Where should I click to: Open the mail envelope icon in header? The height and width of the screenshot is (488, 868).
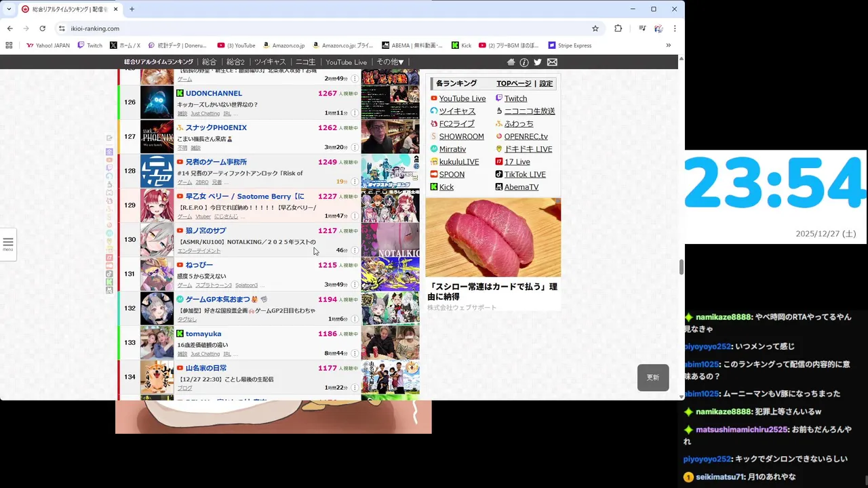pyautogui.click(x=552, y=62)
